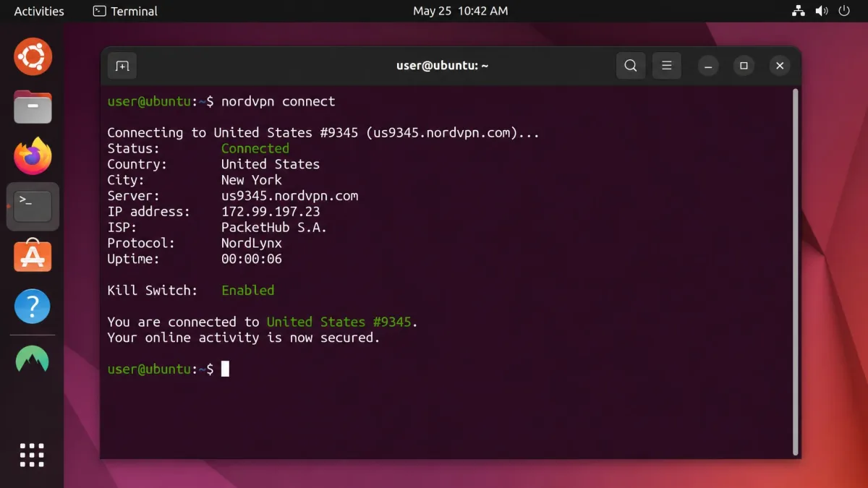
Task: Click the IP address 172.99.197.23
Action: click(x=271, y=212)
